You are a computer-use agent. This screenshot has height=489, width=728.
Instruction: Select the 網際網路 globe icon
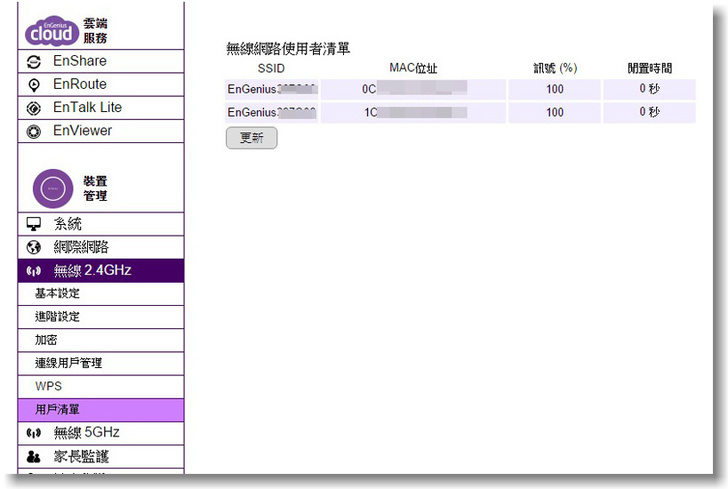pos(33,247)
